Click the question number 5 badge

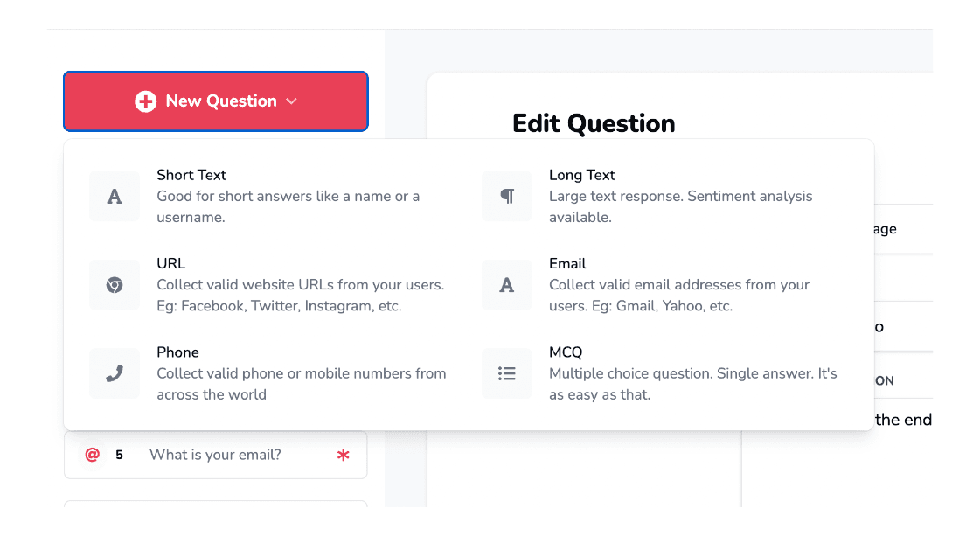pyautogui.click(x=120, y=455)
